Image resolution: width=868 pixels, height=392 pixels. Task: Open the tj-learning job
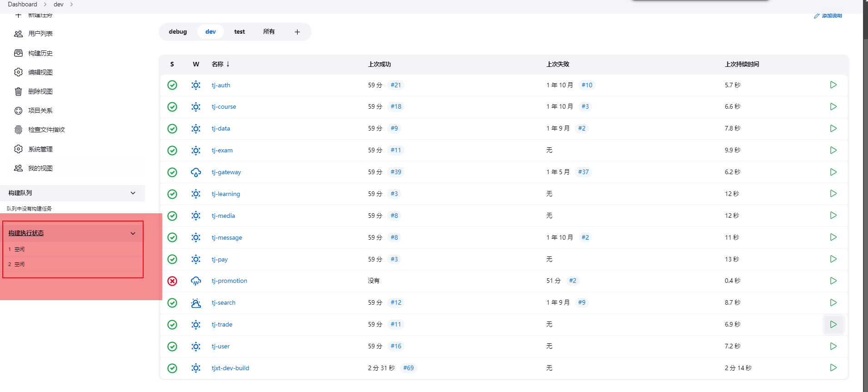point(226,194)
